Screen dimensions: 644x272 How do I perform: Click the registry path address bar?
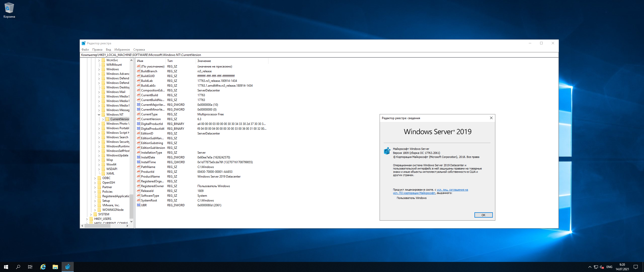(319, 55)
